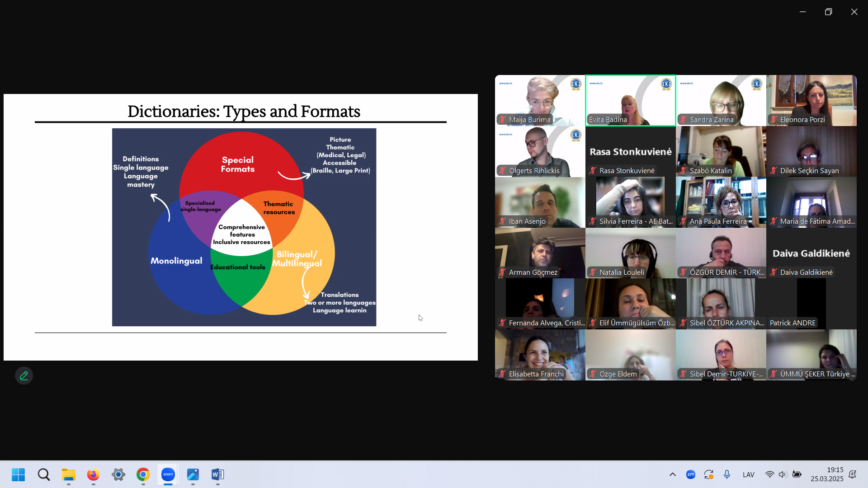Click the green annotation pencil icon

pos(24,375)
